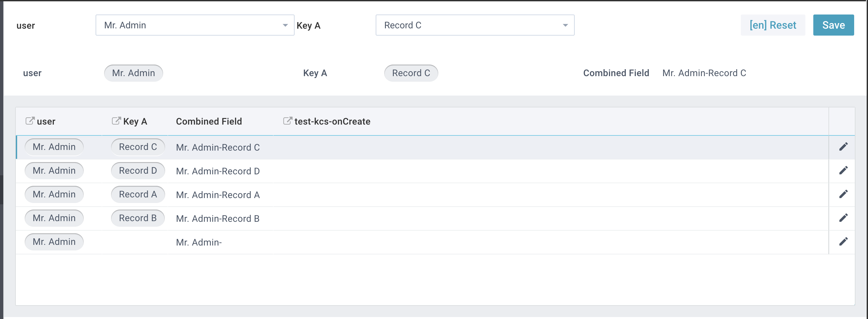Click the Record D chip in the table
868x319 pixels.
coord(137,170)
